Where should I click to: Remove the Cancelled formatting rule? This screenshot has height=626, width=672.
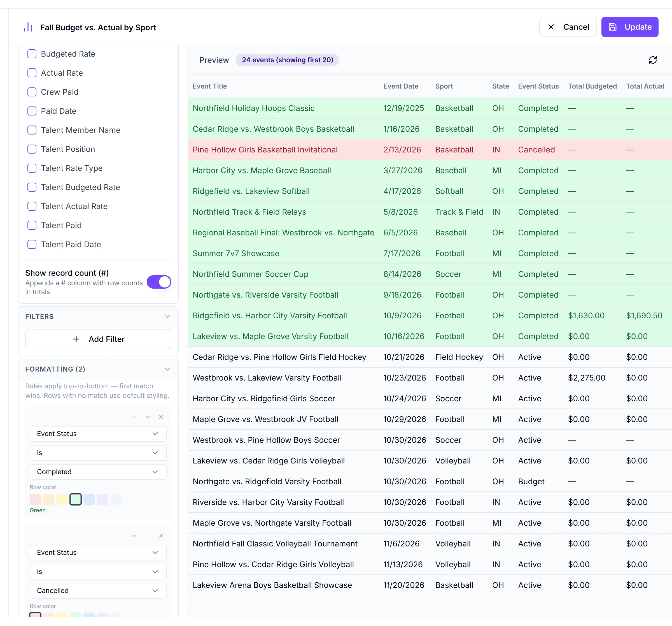point(161,536)
